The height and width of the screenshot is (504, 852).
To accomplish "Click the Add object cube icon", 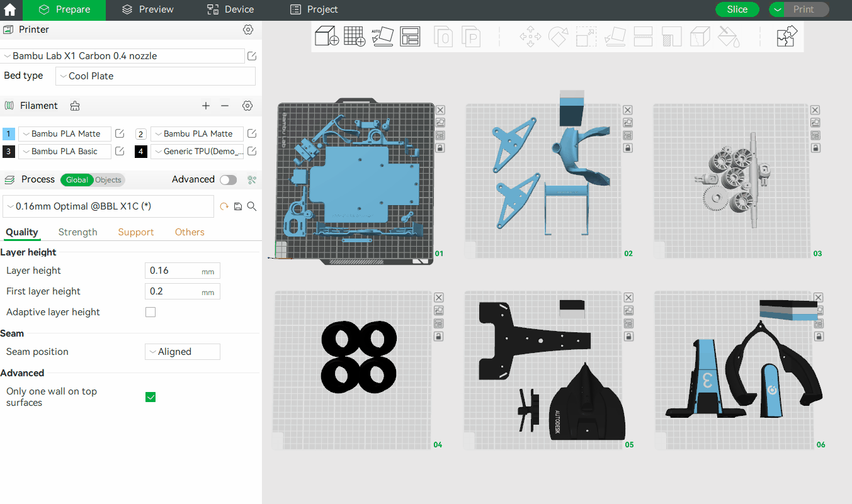I will click(x=326, y=36).
